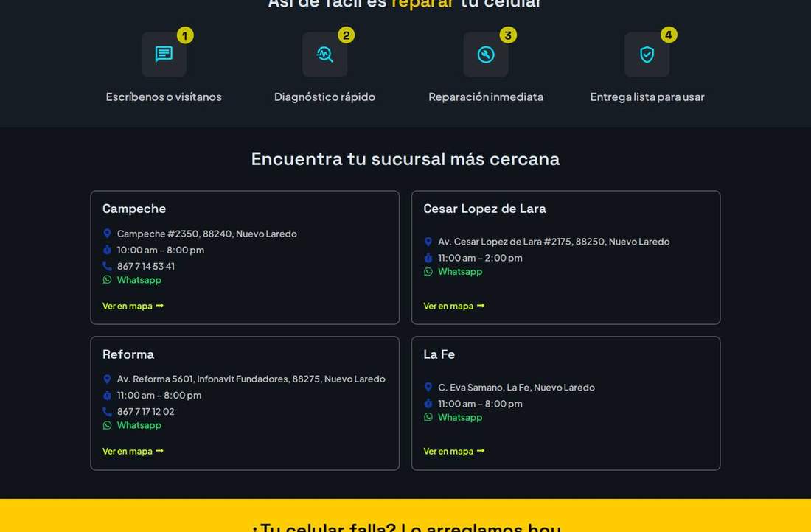Click the location pin icon for La Fe
The image size is (811, 532).
tap(428, 387)
